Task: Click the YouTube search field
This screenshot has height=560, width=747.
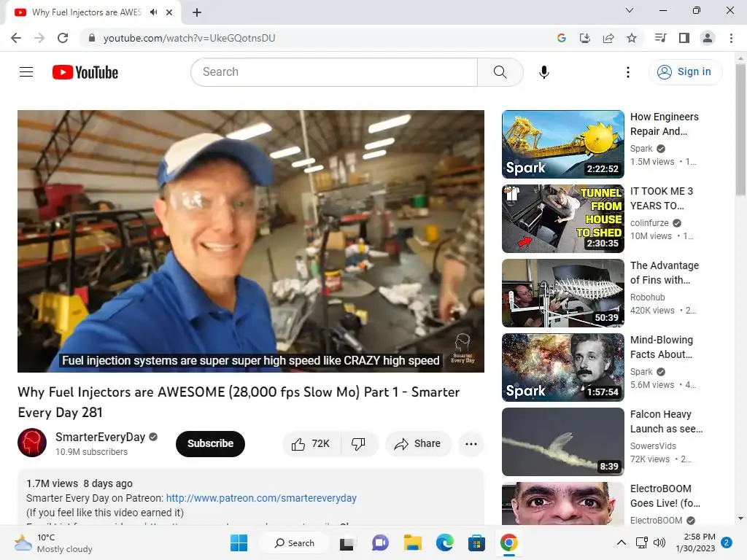Action: click(334, 72)
